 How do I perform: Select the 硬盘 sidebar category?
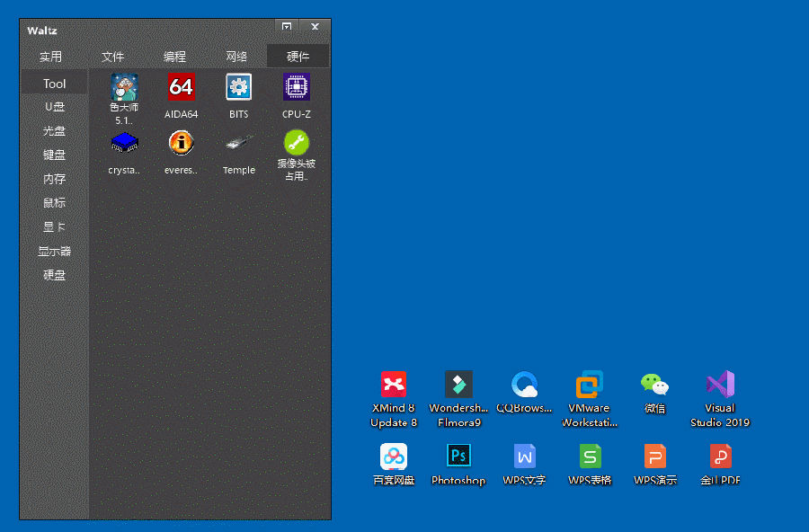click(55, 275)
